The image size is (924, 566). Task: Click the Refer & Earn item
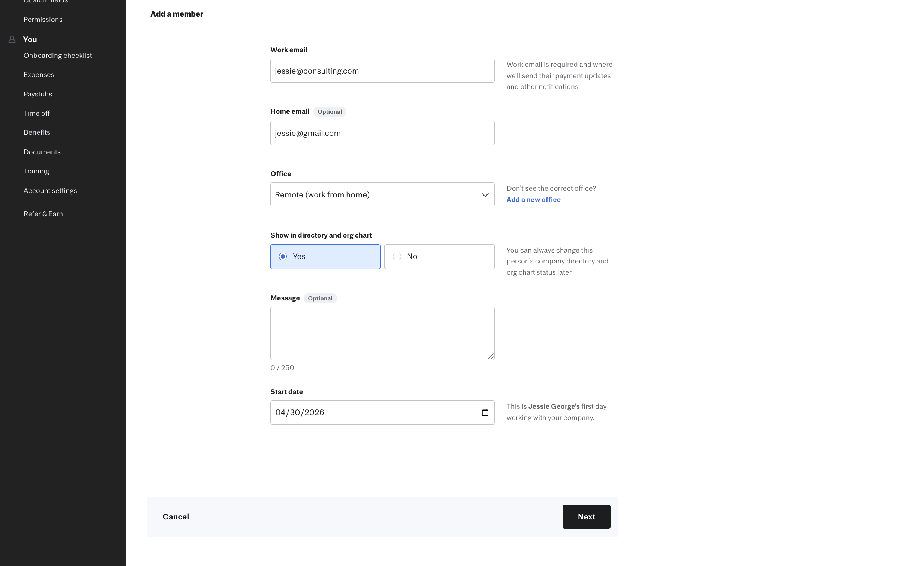(43, 214)
